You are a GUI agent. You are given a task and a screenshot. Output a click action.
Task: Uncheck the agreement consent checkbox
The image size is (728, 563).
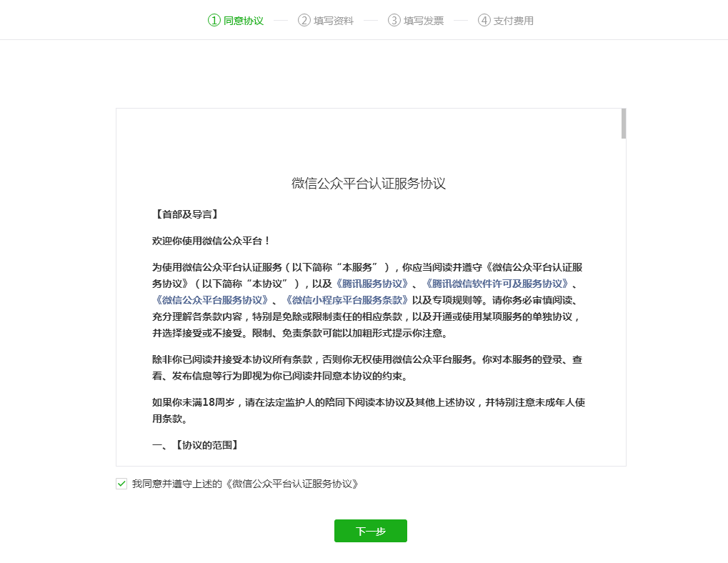coord(121,484)
